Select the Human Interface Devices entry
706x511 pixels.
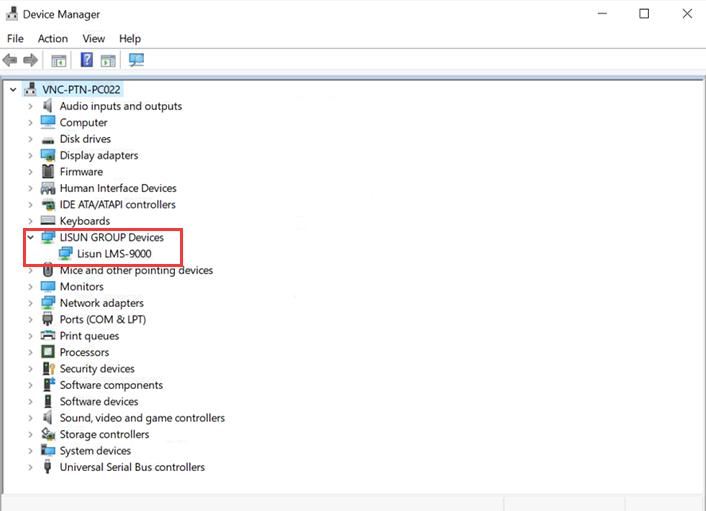(117, 188)
